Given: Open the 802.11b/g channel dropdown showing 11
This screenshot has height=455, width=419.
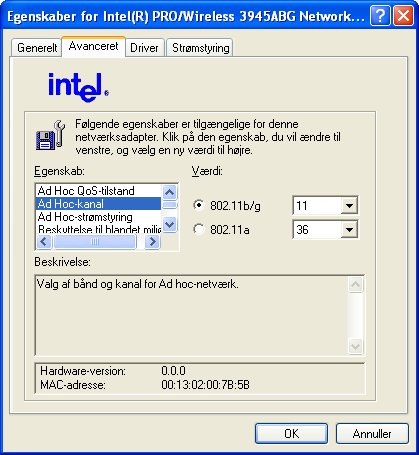Looking at the screenshot, I should click(x=325, y=205).
